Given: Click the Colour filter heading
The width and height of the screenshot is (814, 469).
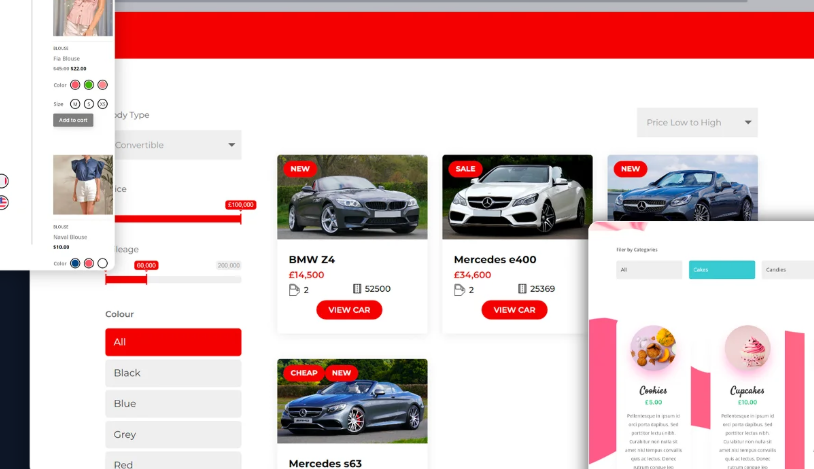Looking at the screenshot, I should (x=119, y=314).
